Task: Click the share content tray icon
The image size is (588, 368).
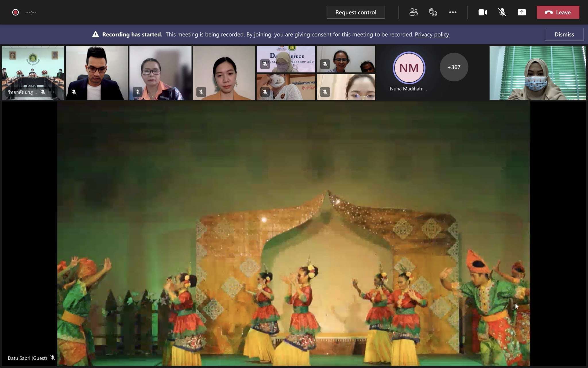Action: [522, 12]
